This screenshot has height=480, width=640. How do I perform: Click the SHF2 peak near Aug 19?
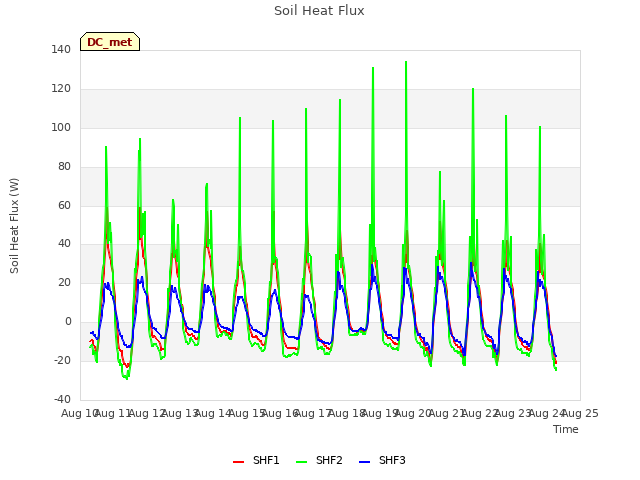pos(373,68)
